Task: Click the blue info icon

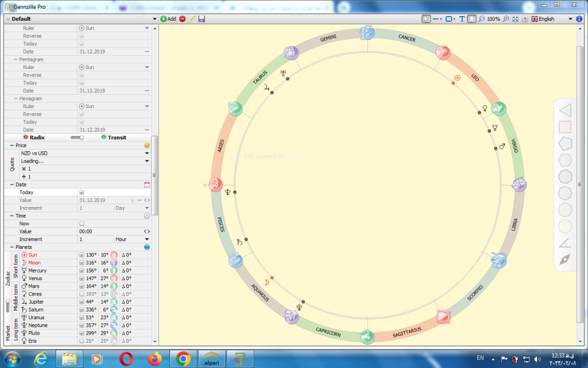Action: (579, 19)
